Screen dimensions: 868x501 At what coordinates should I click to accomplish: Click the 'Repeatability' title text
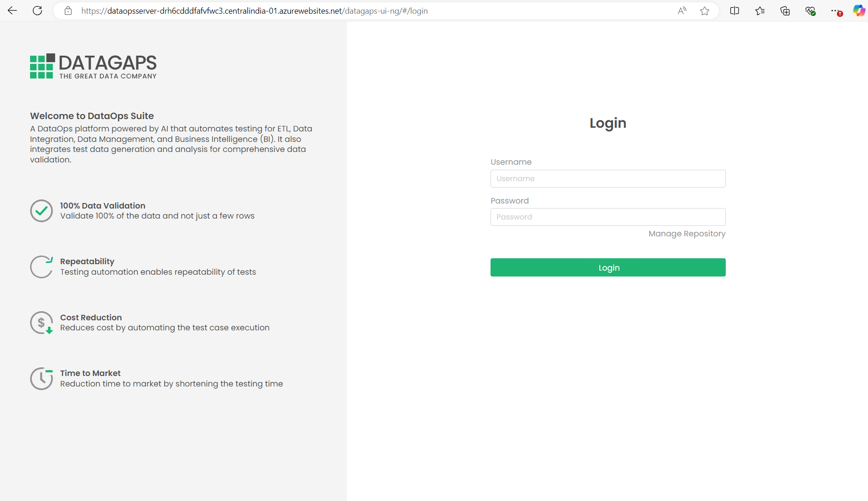87,261
